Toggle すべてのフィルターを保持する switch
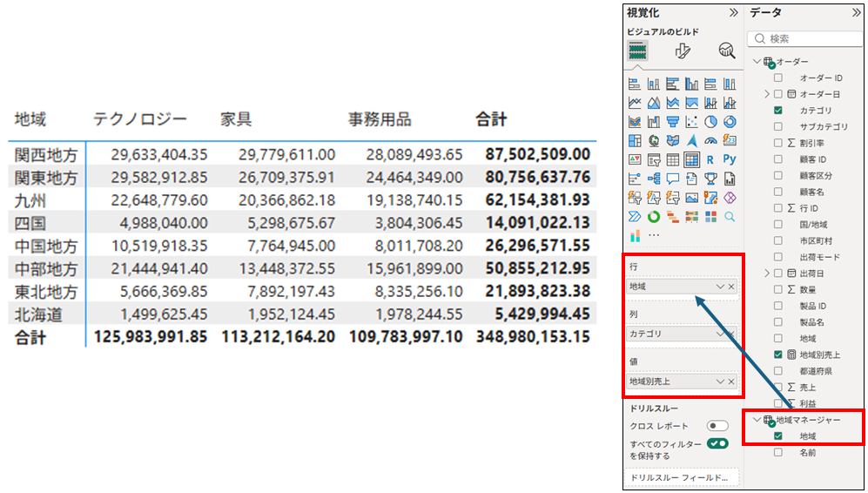 tap(717, 444)
